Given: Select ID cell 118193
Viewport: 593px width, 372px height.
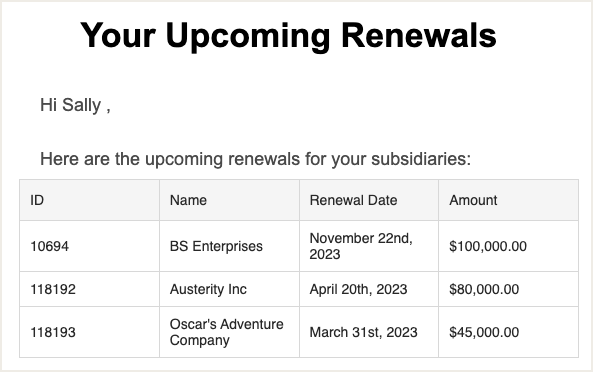Looking at the screenshot, I should click(x=90, y=332).
